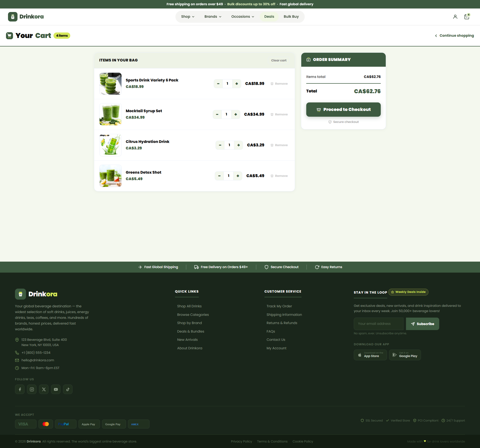Download app from App Store

(x=370, y=355)
